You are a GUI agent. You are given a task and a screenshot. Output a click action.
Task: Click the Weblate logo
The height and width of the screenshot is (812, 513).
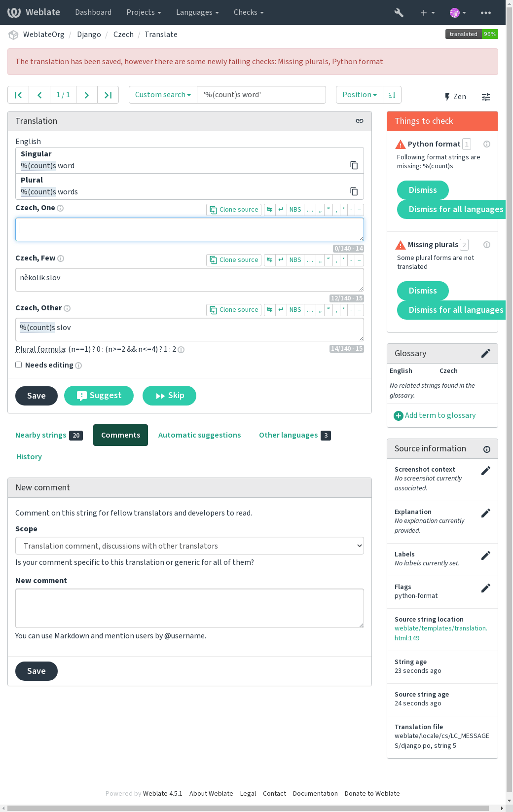pos(34,12)
